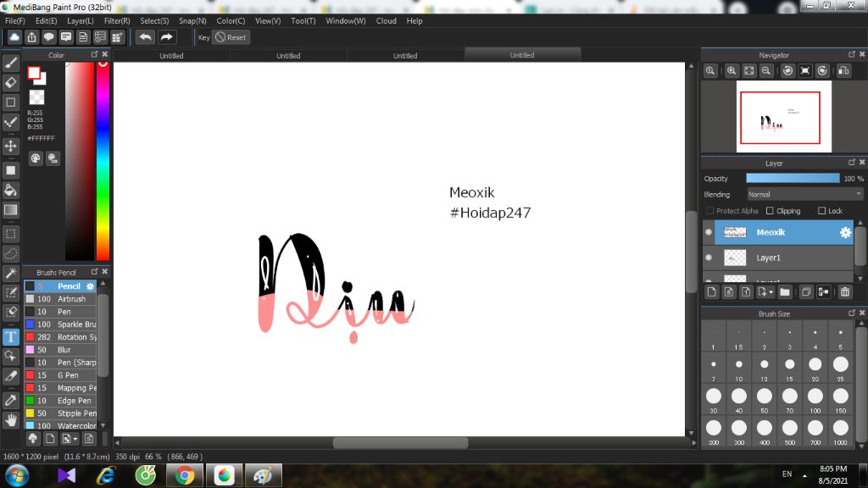Image resolution: width=868 pixels, height=488 pixels.
Task: Select the Lasso tool
Action: [10, 254]
